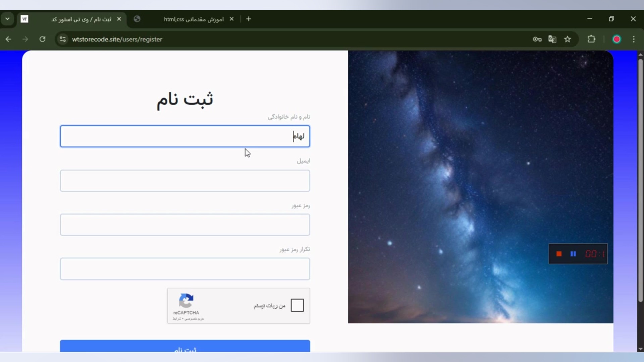The image size is (644, 362).
Task: Bookmark this page with the star
Action: coord(568,39)
